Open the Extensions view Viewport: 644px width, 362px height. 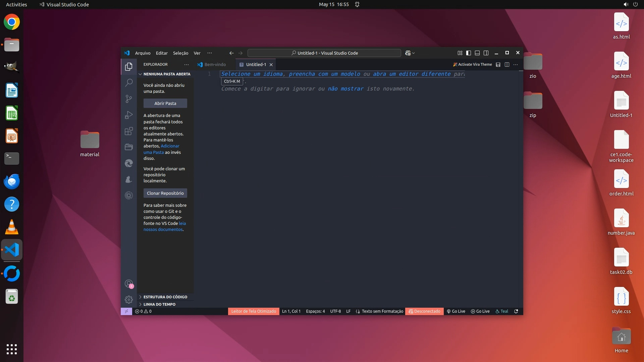[x=129, y=131]
